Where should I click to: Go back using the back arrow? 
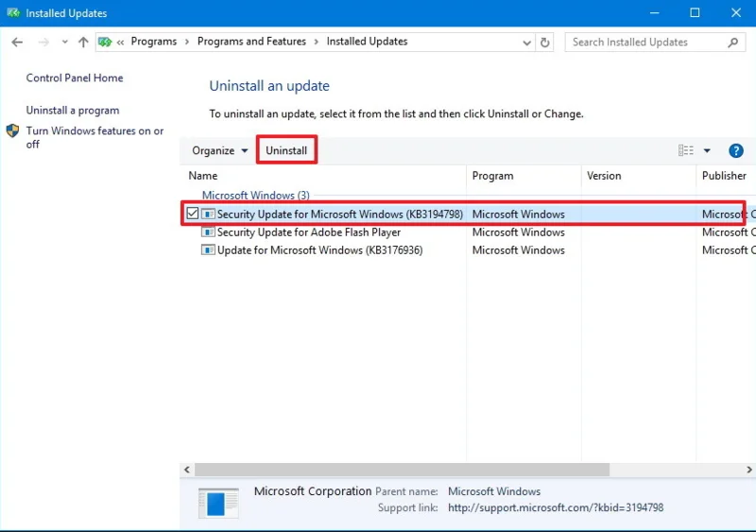coord(17,43)
